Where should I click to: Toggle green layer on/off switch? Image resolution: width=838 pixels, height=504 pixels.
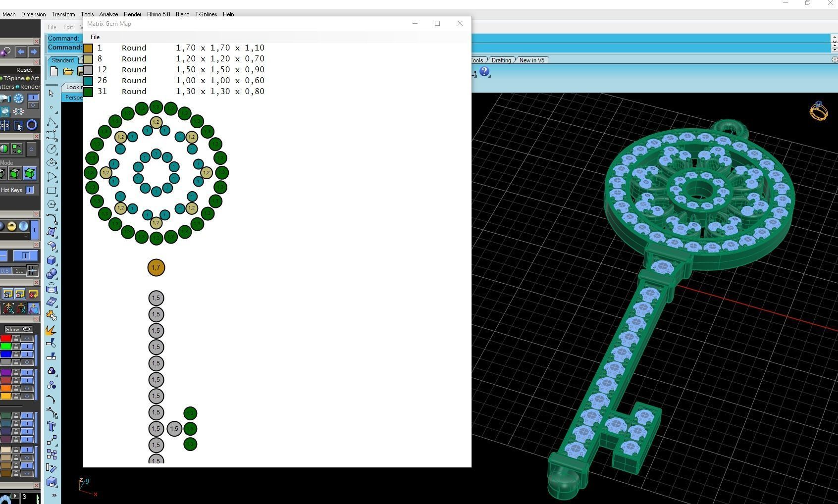point(27,347)
